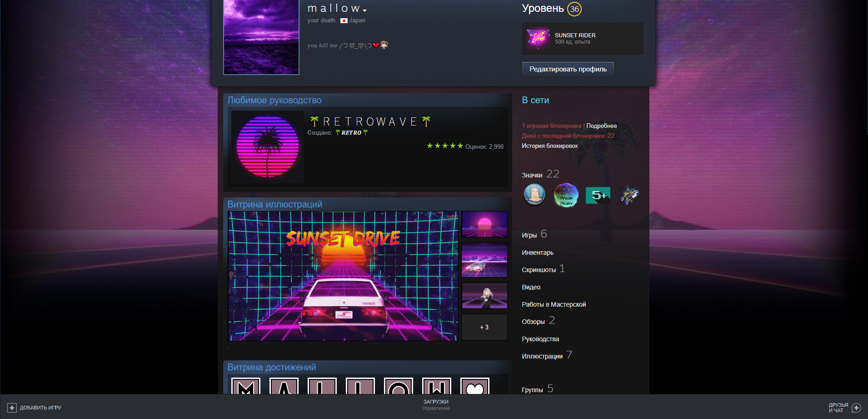Click the plus icon beside ДОБАВИТЬ ИГРУ
The width and height of the screenshot is (868, 419).
[x=12, y=408]
